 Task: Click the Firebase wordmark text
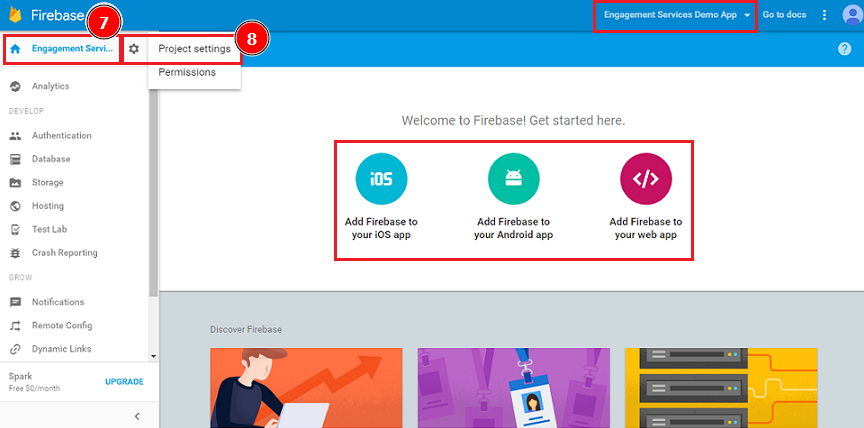57,15
